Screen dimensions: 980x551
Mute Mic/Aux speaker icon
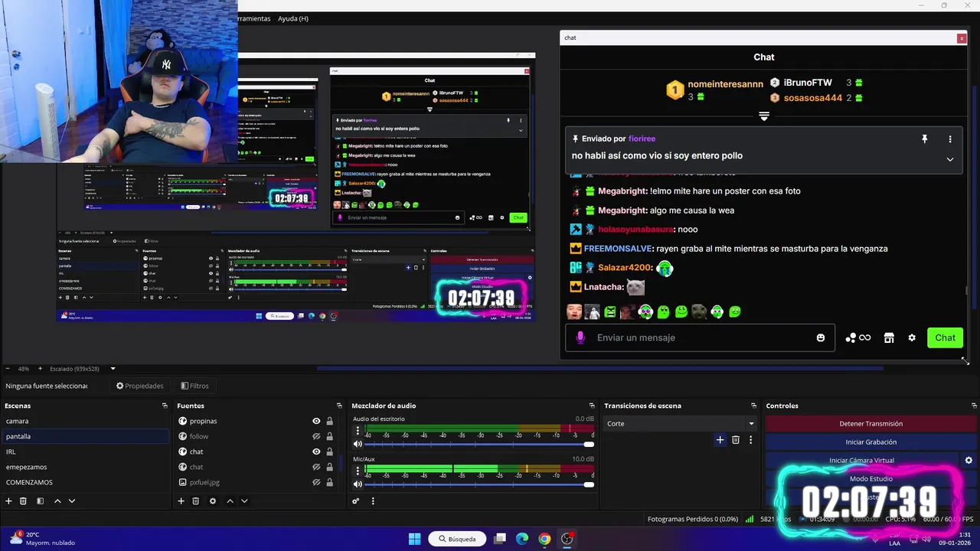pos(357,484)
